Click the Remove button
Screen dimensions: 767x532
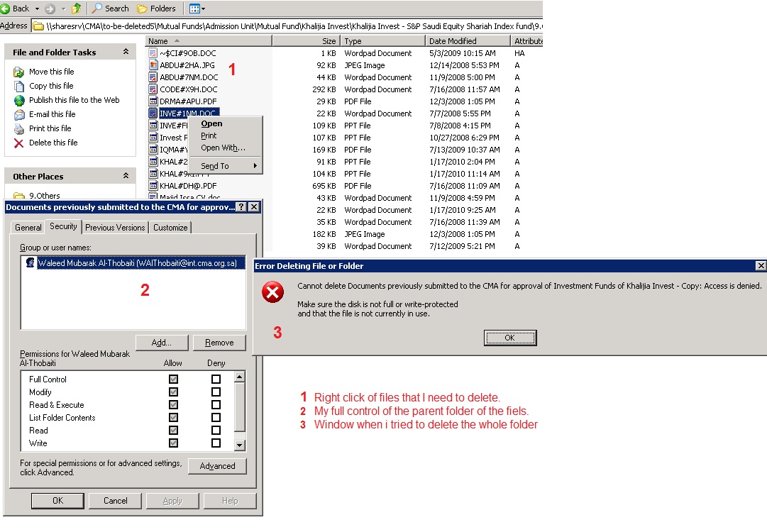[219, 343]
